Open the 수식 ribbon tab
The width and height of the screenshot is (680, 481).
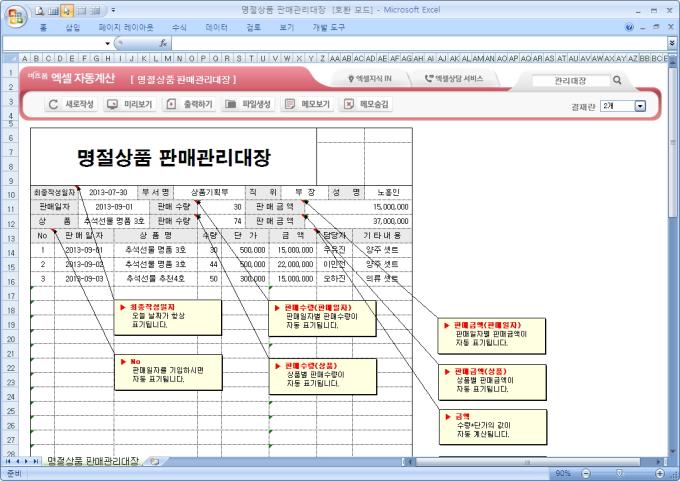[179, 27]
